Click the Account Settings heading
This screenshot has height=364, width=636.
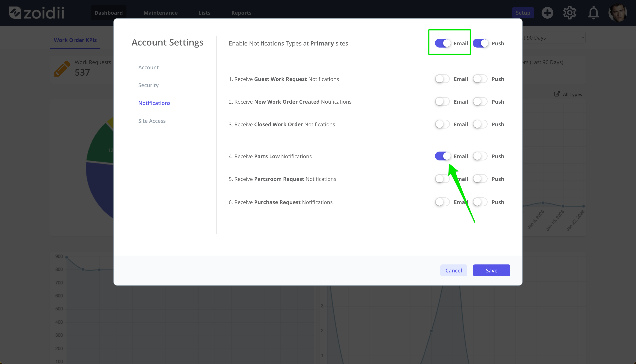pos(167,43)
